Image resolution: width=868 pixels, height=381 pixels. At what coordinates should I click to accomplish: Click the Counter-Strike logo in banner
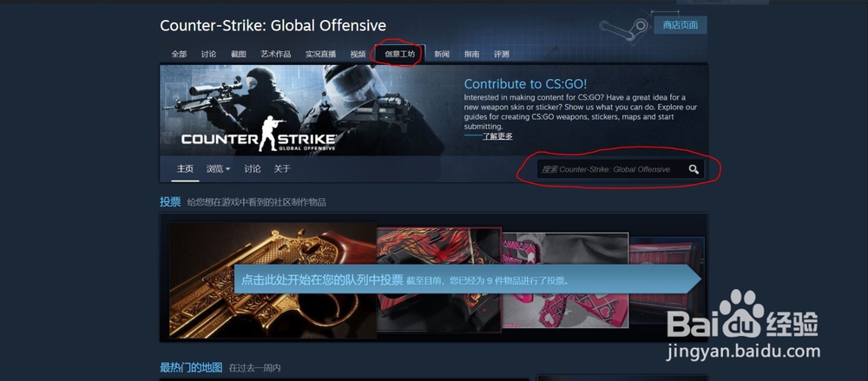pyautogui.click(x=258, y=134)
